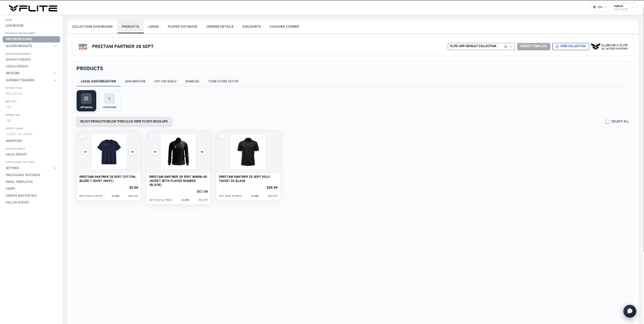
Task: Clear the FLITE-APP-DEFAULT-COLLECTION selection
Action: [506, 47]
